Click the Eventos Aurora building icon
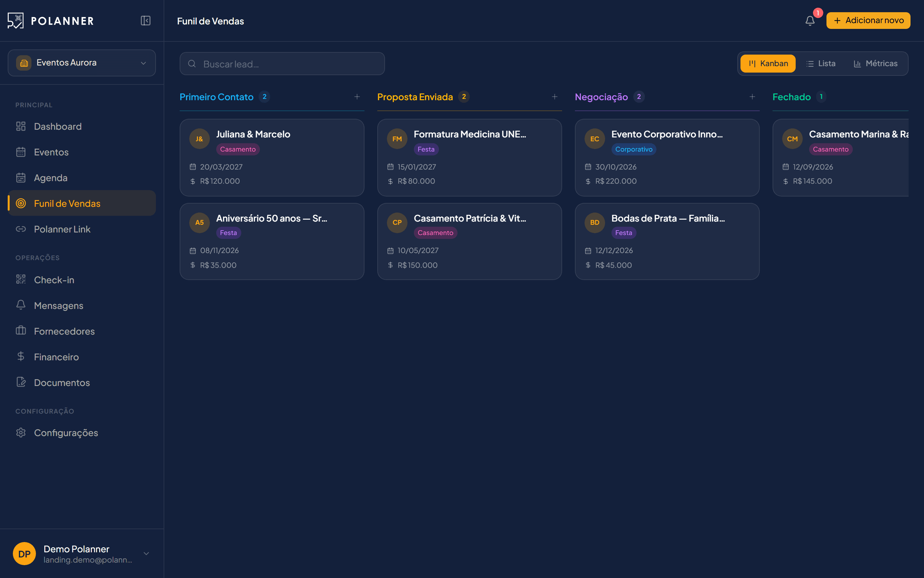Screen dimensions: 924x578 coord(24,63)
